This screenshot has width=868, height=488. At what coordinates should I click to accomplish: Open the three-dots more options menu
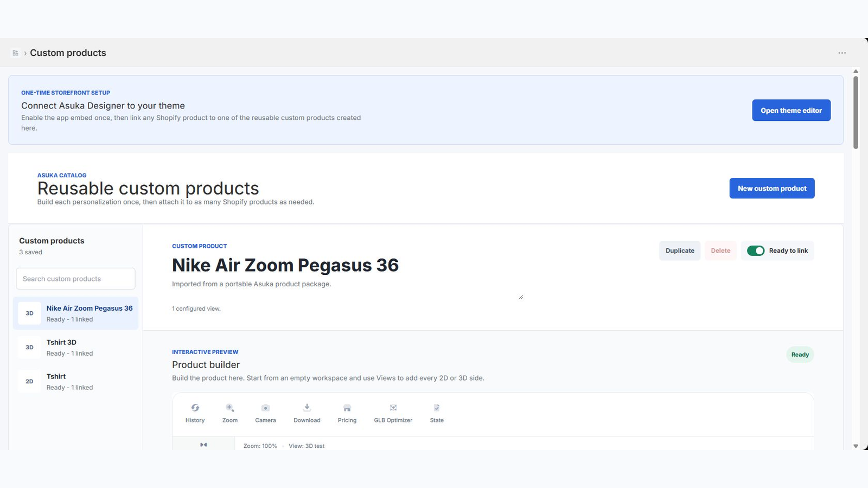pos(842,53)
